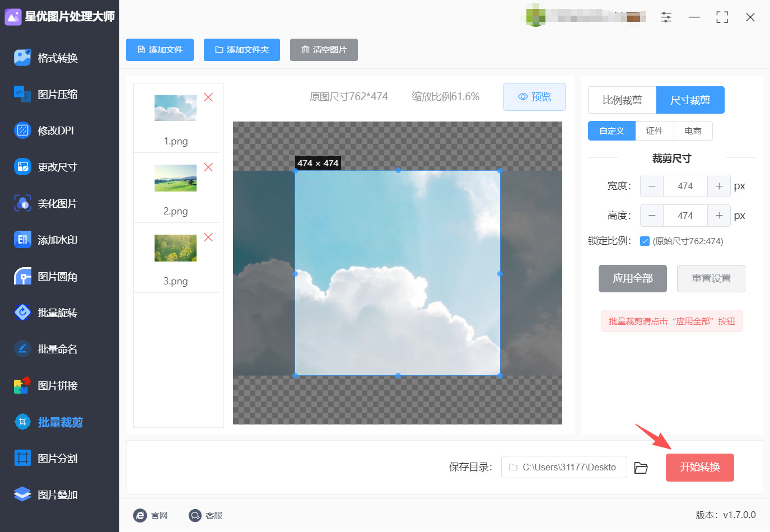
Task: Click the bottom-left crop corner handle
Action: [x=295, y=376]
